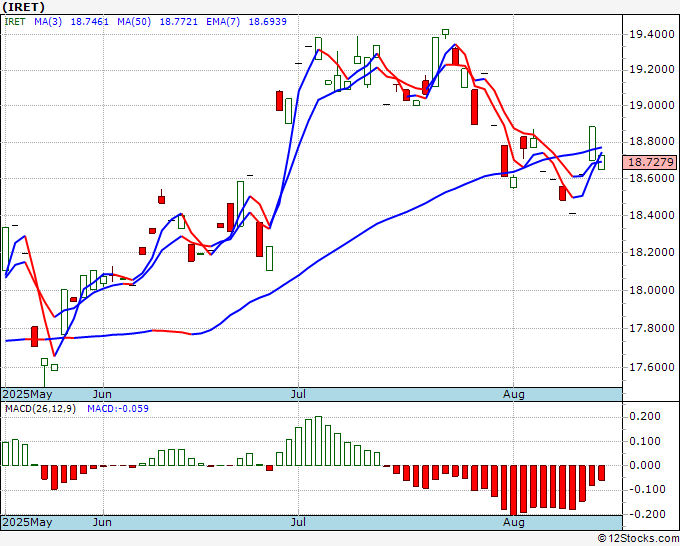
Task: Click the EMA(7) legend label
Action: 223,22
